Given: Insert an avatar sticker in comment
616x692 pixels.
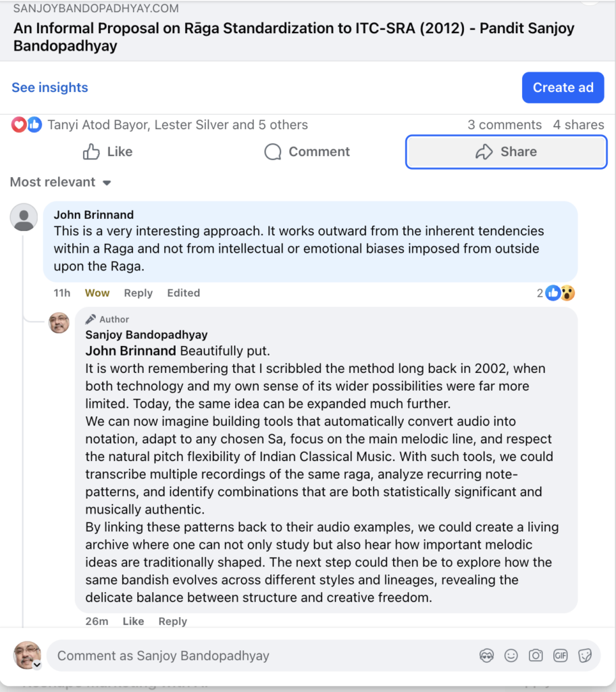Looking at the screenshot, I should [486, 656].
